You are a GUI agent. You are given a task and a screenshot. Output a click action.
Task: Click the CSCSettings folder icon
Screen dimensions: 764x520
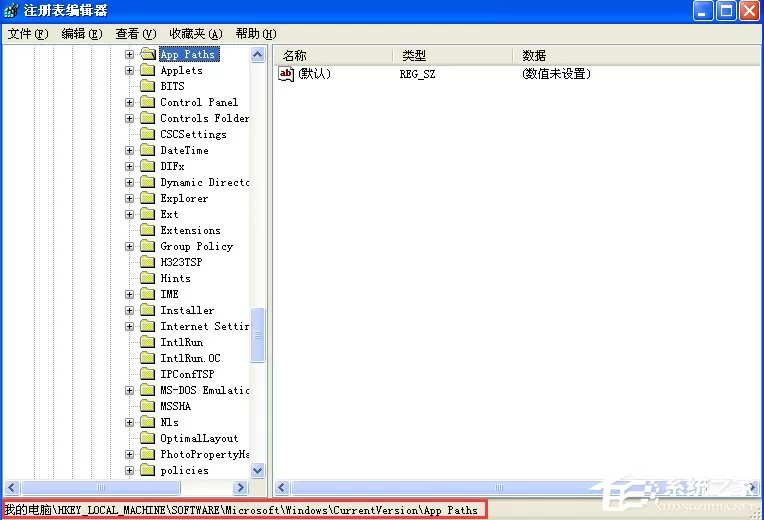click(148, 134)
